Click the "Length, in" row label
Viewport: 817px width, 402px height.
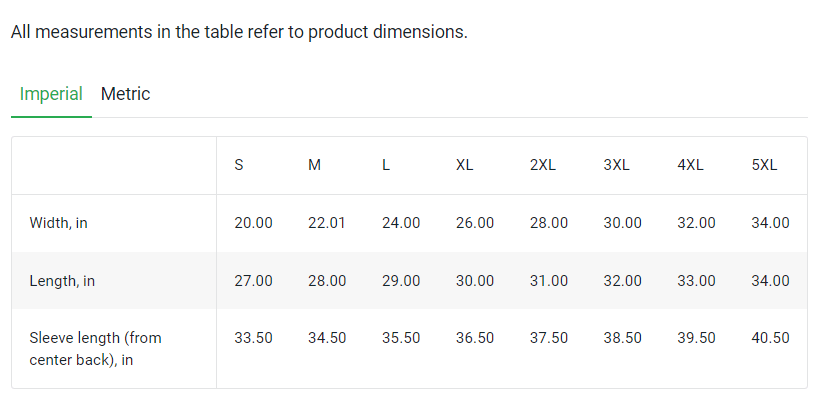62,281
